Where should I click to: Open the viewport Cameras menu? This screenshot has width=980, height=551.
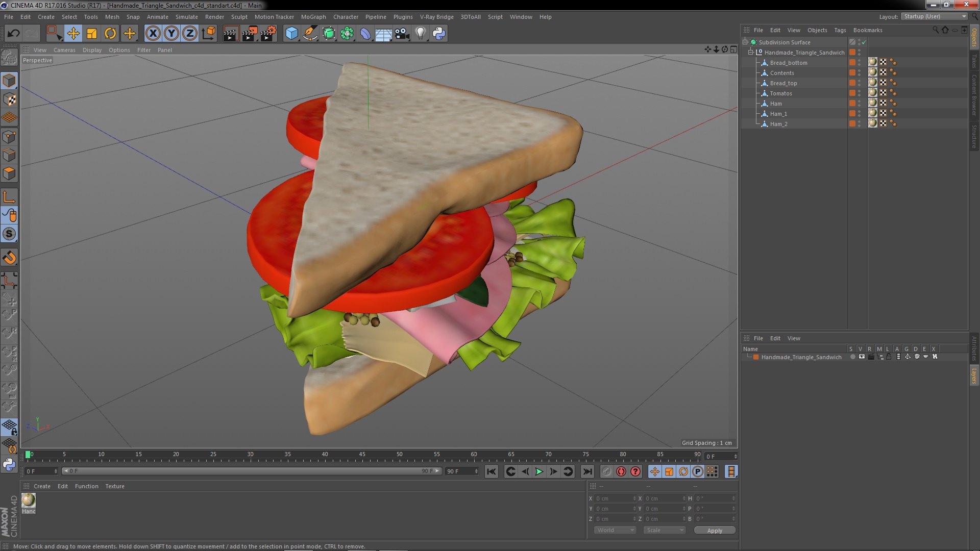point(64,50)
